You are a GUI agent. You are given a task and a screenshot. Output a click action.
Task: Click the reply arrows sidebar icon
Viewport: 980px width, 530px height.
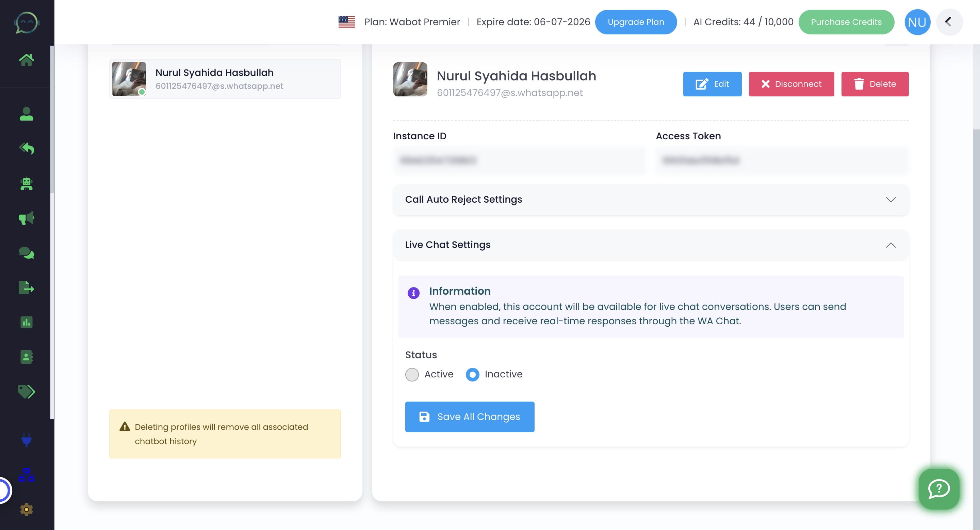click(26, 149)
